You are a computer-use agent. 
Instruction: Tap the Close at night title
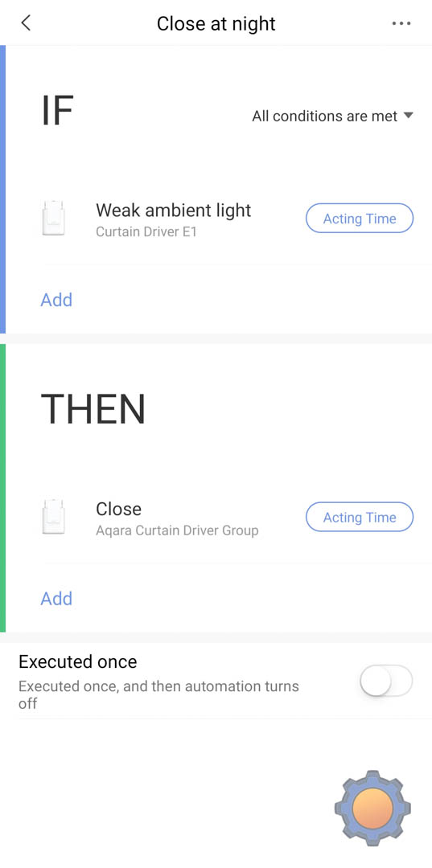click(216, 24)
